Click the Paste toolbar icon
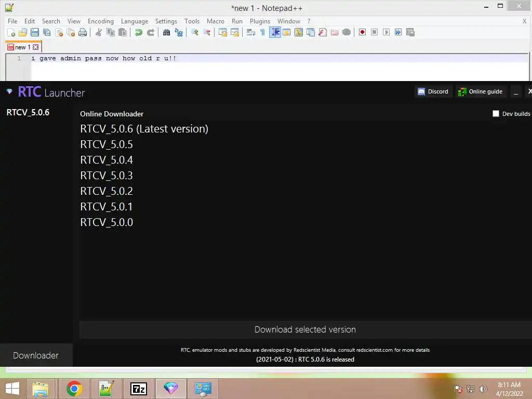The height and width of the screenshot is (399, 532). point(123,32)
